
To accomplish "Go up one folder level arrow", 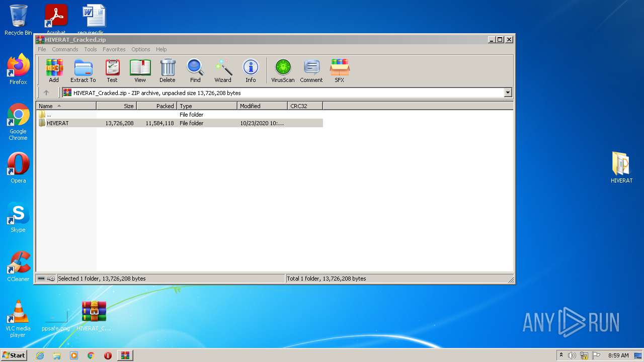I will click(x=46, y=93).
